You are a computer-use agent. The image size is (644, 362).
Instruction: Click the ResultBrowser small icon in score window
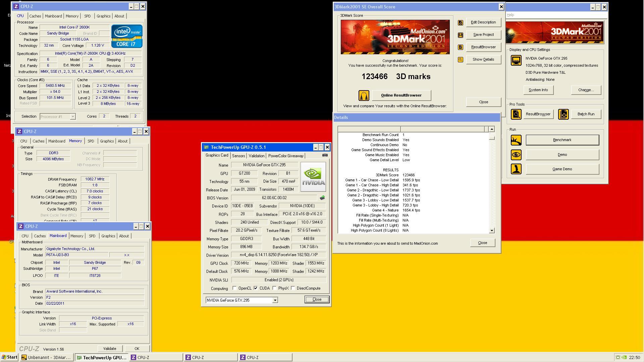[460, 47]
